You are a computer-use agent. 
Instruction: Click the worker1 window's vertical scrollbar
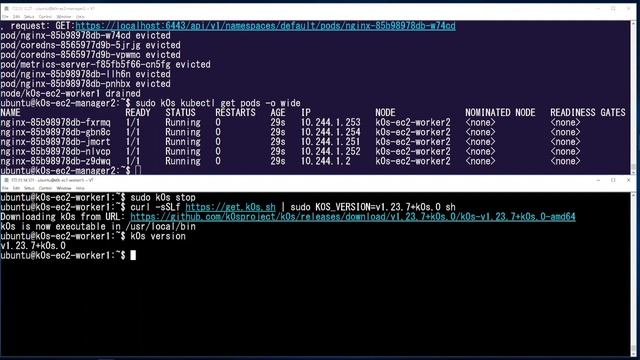pyautogui.click(x=633, y=274)
